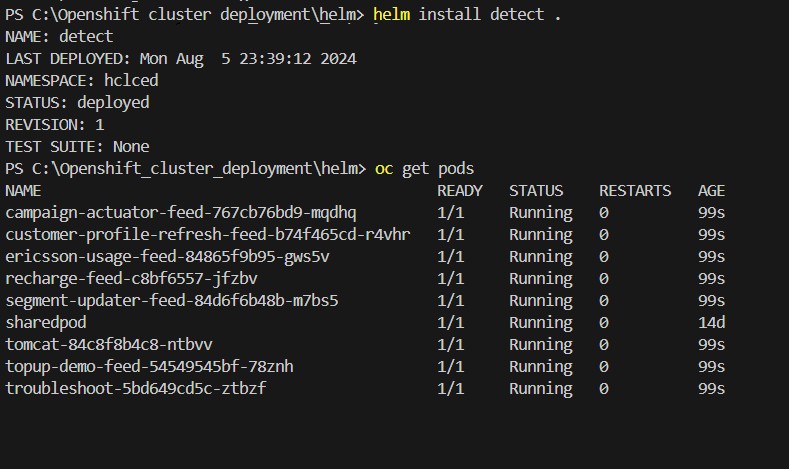The width and height of the screenshot is (789, 469).
Task: Click the 'TEST SUITE: None' line
Action: pyautogui.click(x=77, y=146)
